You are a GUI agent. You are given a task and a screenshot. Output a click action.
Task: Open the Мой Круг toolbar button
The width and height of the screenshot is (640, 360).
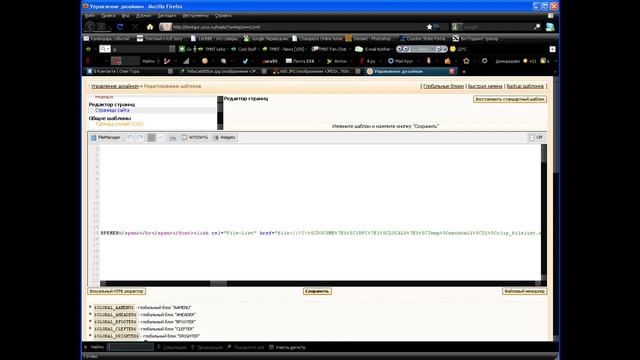point(400,61)
